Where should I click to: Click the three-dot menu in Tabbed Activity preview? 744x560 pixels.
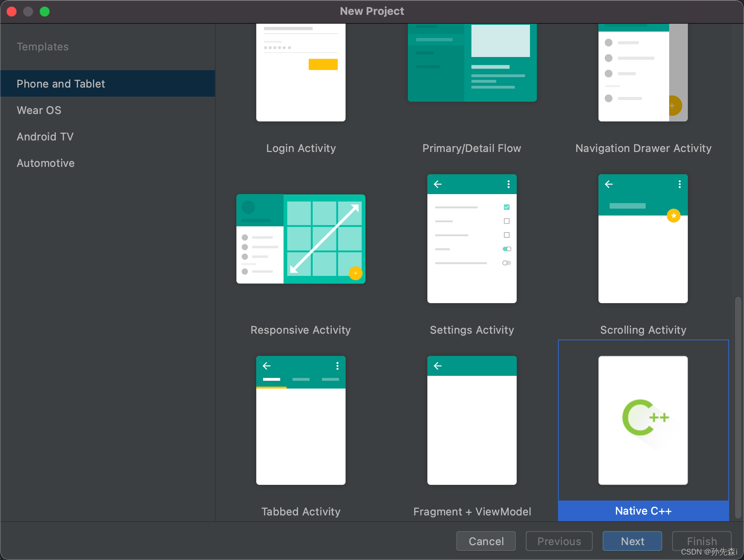point(337,366)
